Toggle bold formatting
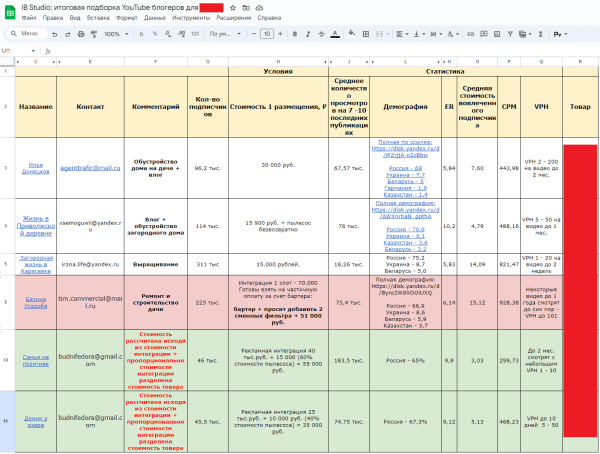Screen dimensions: 600x454 [x=294, y=34]
